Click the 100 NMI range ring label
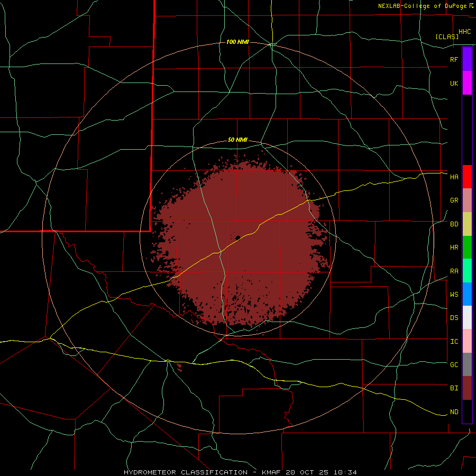 click(x=237, y=42)
